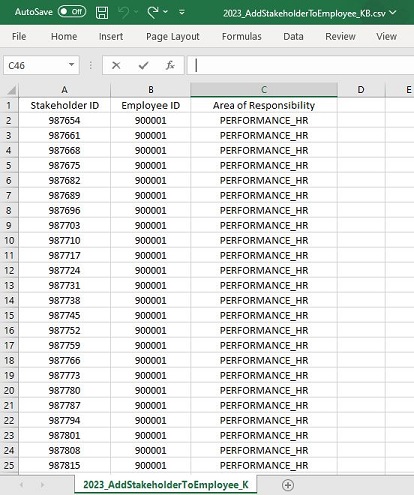Image resolution: width=414 pixels, height=495 pixels.
Task: Open the View ribbon tab
Action: (386, 36)
